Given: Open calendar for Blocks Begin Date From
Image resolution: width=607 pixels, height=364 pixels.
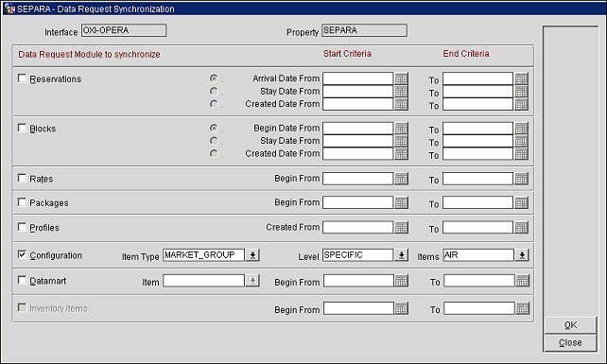Looking at the screenshot, I should point(401,129).
